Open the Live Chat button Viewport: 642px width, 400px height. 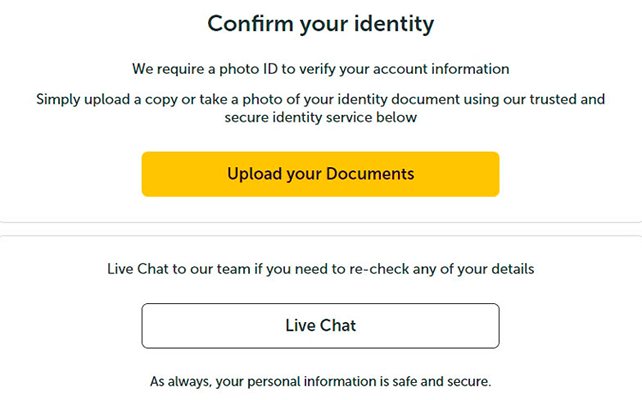click(x=320, y=326)
